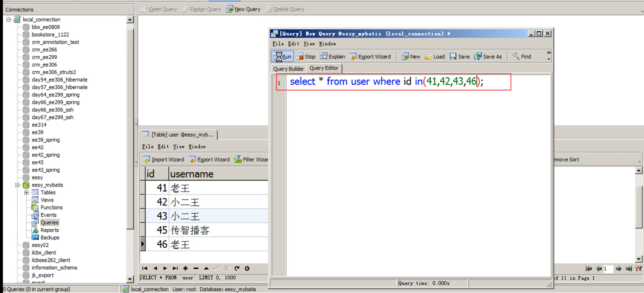The image size is (644, 293).
Task: Load a query file
Action: 435,56
